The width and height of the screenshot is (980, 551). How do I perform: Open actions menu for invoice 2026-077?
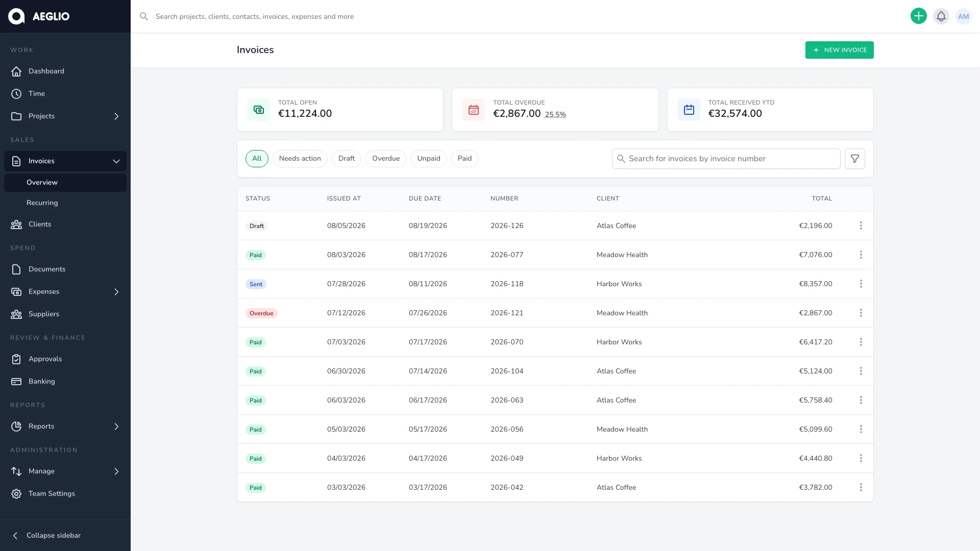pos(861,255)
